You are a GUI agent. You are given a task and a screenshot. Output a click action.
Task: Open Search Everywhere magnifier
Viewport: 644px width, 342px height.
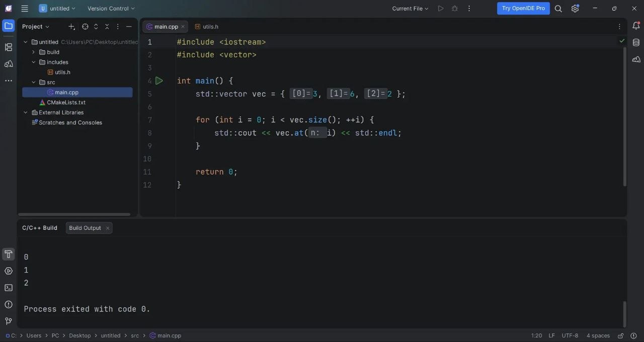(558, 9)
